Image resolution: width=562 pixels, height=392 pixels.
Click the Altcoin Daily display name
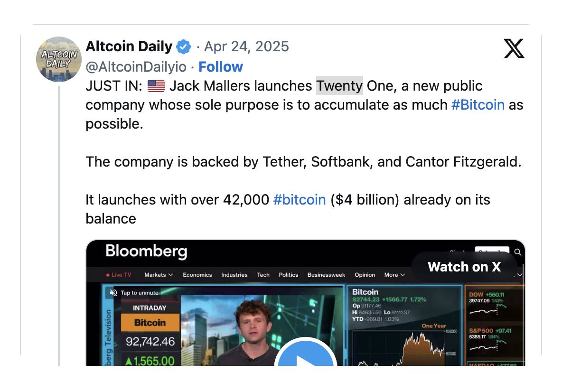coord(129,47)
